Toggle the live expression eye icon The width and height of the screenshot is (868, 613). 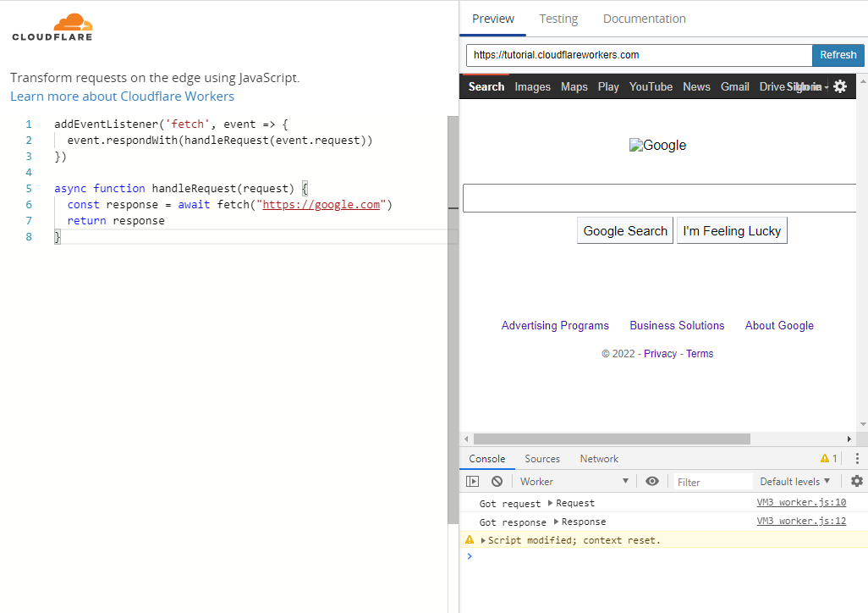(651, 481)
